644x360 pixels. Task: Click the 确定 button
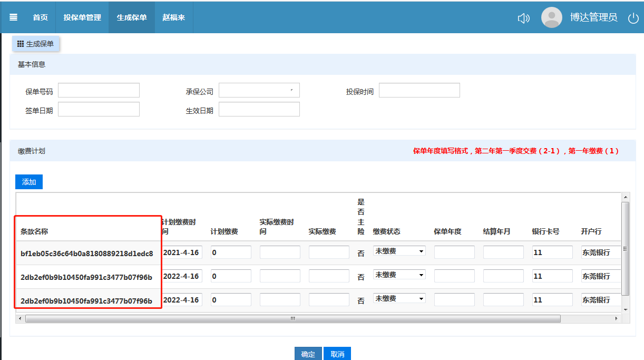308,354
